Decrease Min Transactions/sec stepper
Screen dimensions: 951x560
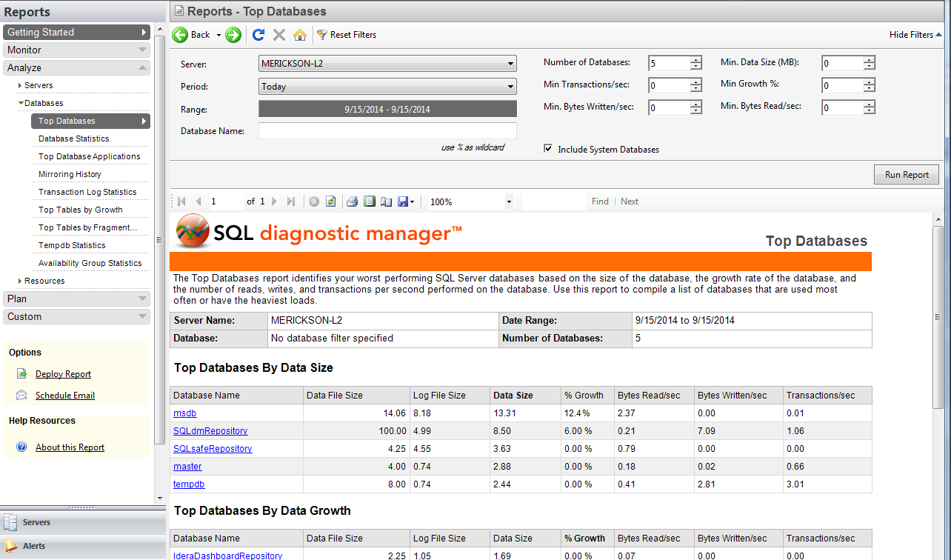pyautogui.click(x=695, y=89)
